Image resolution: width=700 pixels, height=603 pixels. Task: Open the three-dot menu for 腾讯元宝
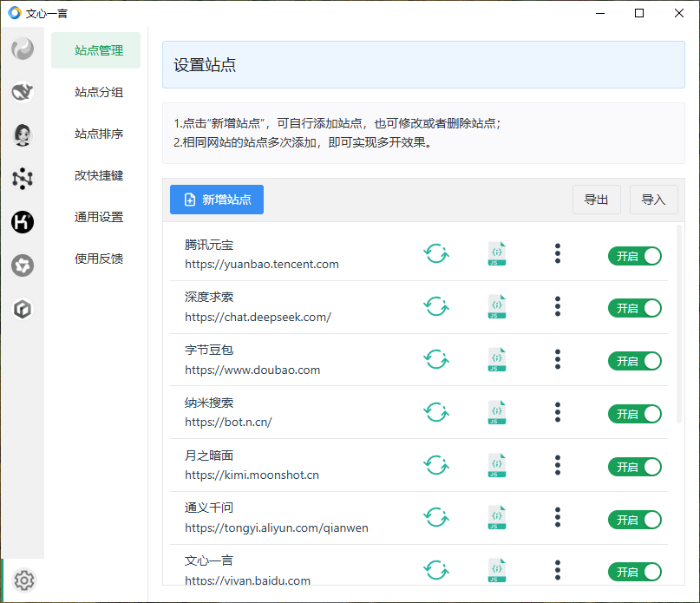click(558, 253)
